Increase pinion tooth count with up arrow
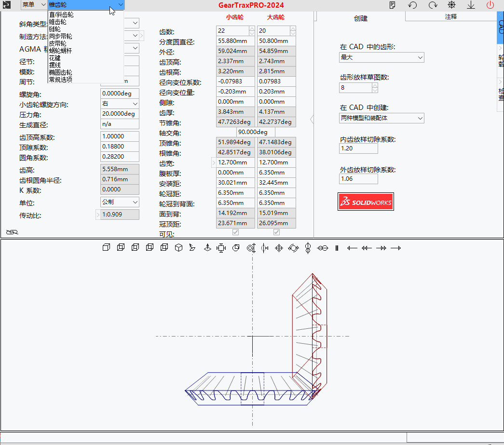This screenshot has width=504, height=445. pyautogui.click(x=252, y=28)
